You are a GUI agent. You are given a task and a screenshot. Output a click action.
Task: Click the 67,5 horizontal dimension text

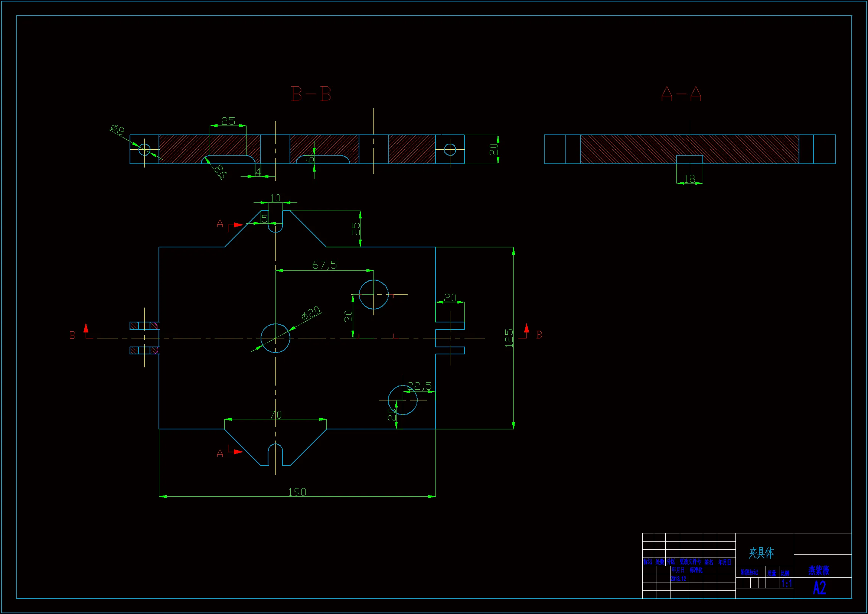324,265
